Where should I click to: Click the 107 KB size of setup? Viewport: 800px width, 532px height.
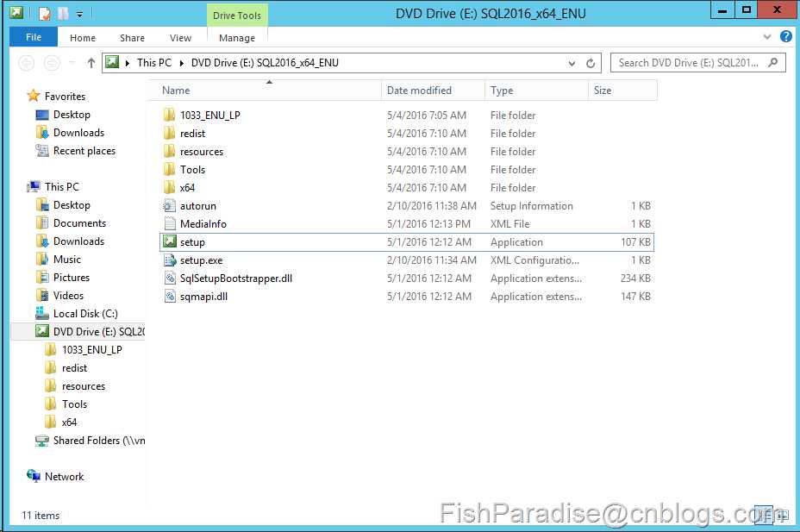635,241
